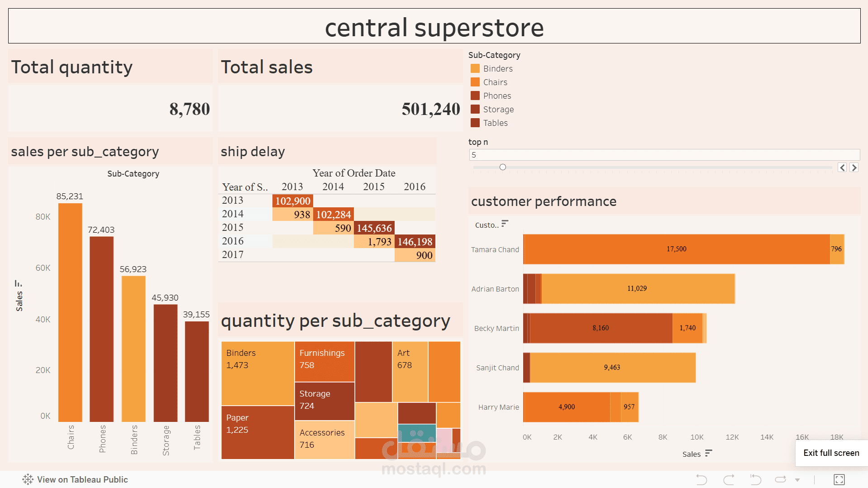Click the left arrow of the top n slider
The image size is (868, 488).
842,167
